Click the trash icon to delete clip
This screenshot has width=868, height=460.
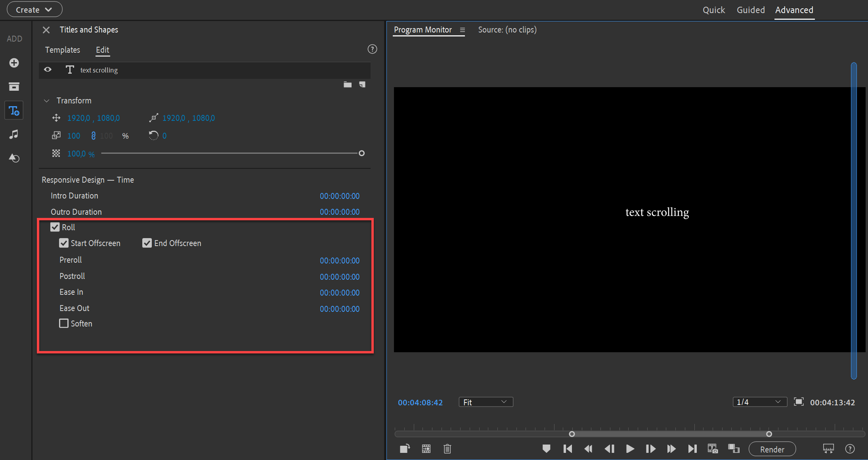click(447, 449)
